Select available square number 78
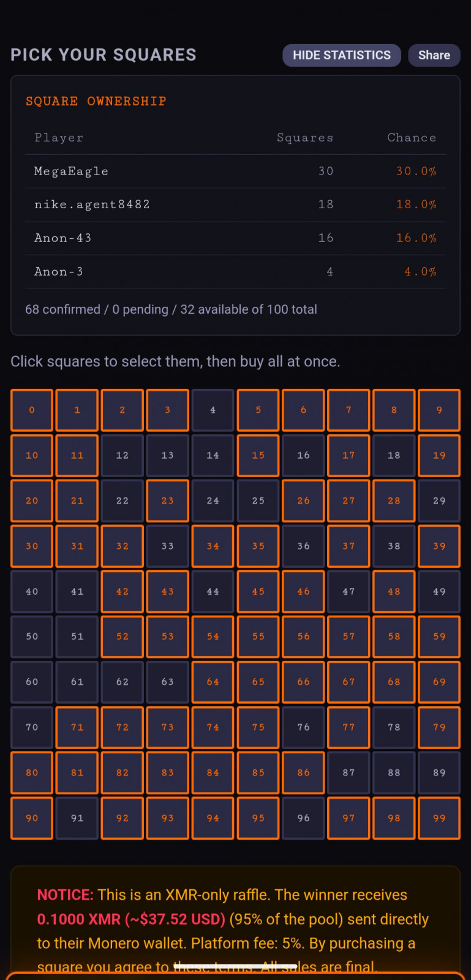This screenshot has height=980, width=471. click(x=394, y=727)
